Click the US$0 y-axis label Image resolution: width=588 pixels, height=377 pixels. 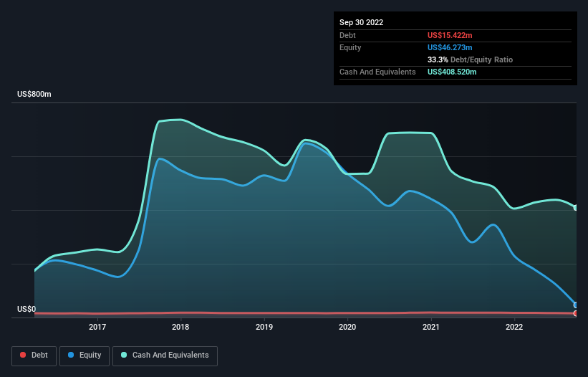coord(26,309)
